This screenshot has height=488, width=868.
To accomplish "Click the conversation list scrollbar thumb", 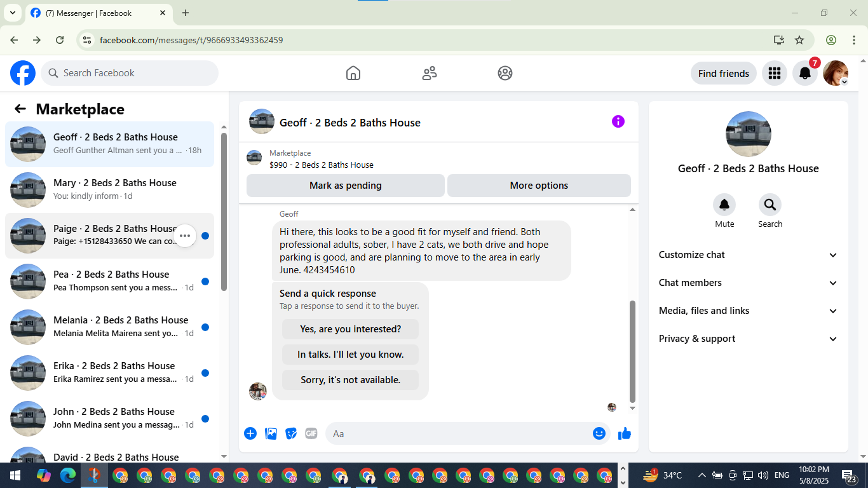I will click(224, 212).
